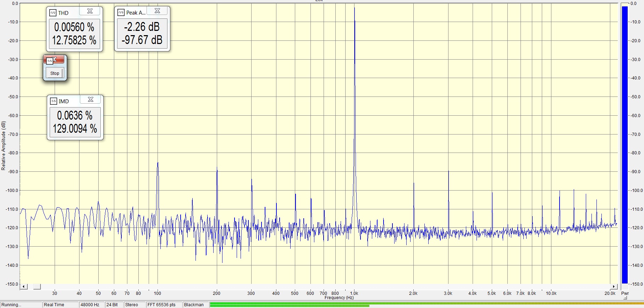Image resolution: width=644 pixels, height=308 pixels.
Task: Click the "Frequency (Hz)" axis label
Action: pos(339,298)
